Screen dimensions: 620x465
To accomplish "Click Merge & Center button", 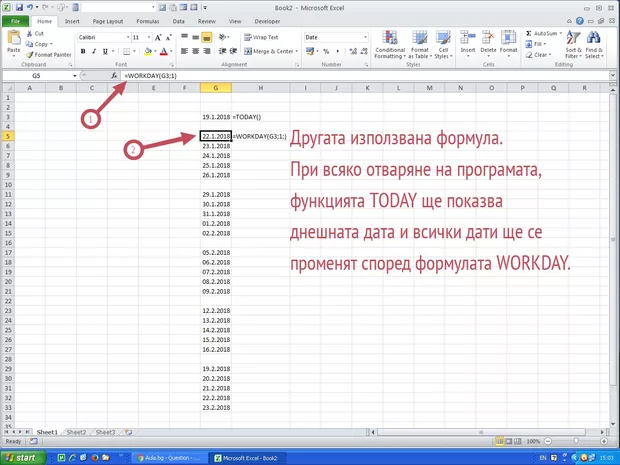I will click(268, 51).
